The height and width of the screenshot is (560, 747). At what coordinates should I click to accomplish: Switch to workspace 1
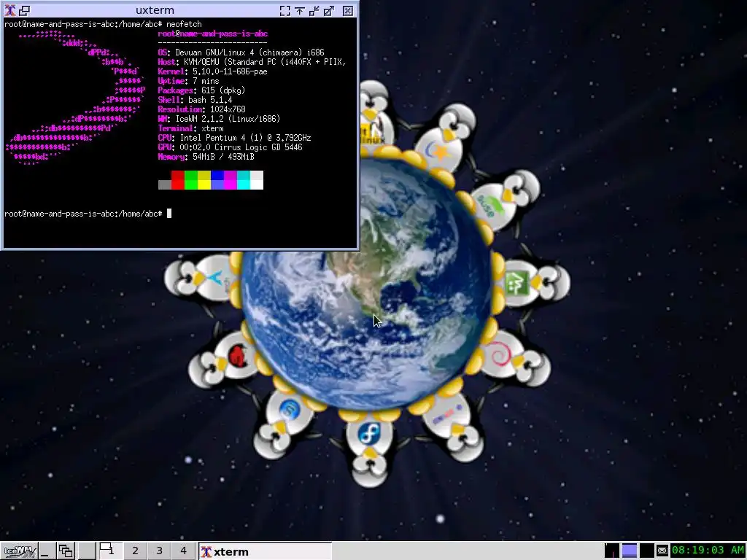[110, 551]
